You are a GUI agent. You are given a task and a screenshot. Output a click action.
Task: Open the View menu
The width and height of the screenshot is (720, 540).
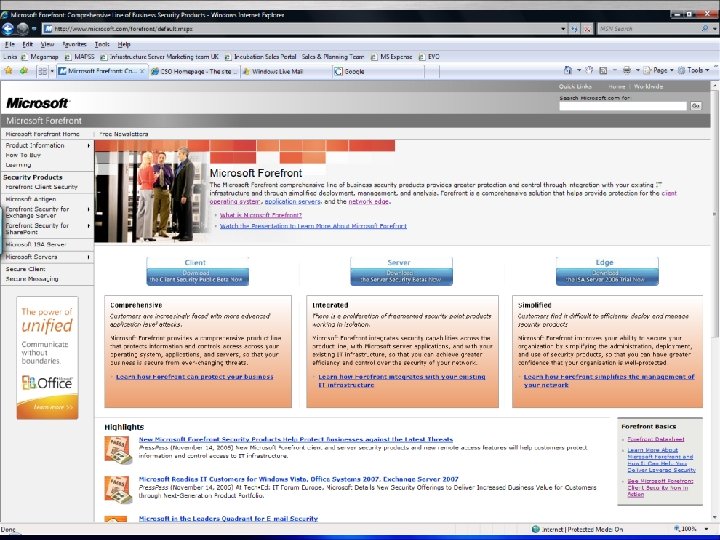[x=47, y=44]
